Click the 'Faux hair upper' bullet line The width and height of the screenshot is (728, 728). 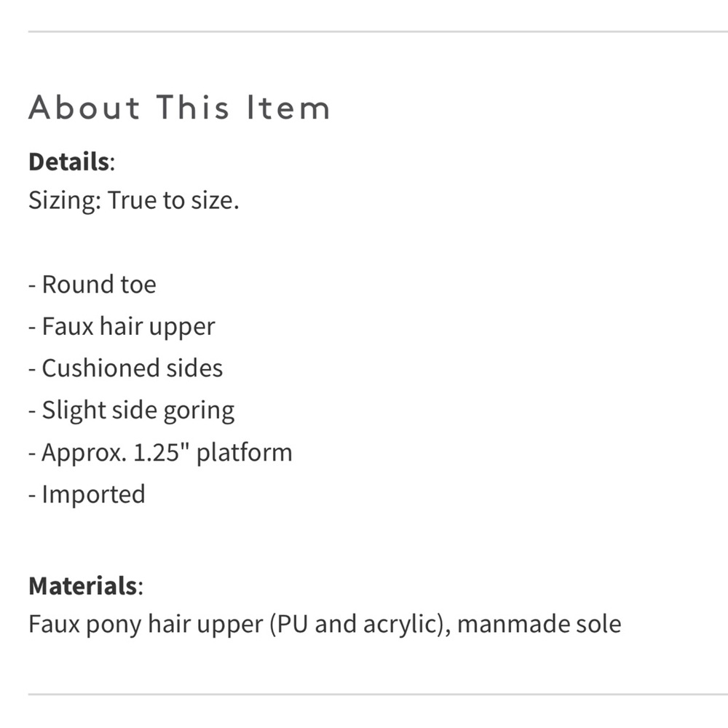(122, 326)
